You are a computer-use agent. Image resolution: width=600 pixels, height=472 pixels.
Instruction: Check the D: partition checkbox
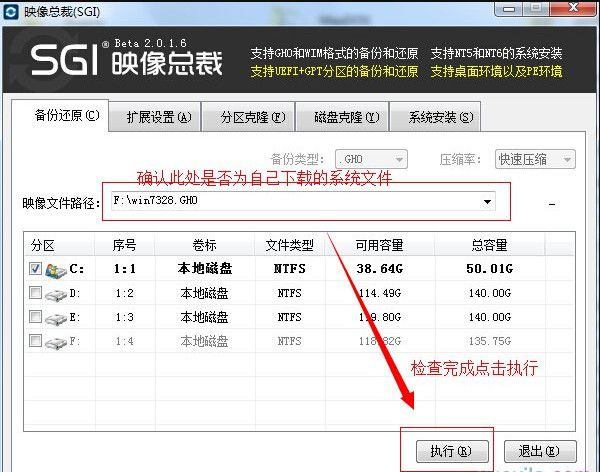pos(35,293)
